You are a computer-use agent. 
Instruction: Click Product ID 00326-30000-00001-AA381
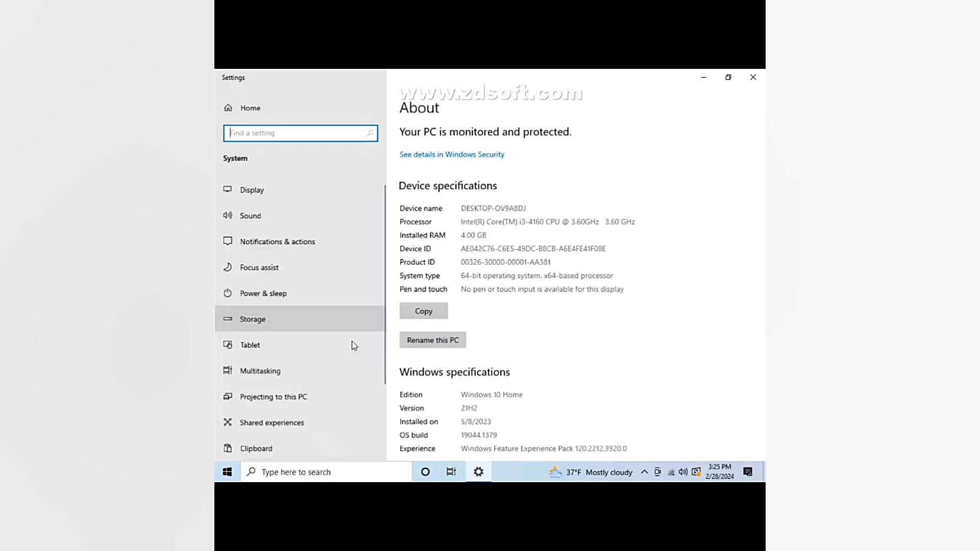point(505,262)
